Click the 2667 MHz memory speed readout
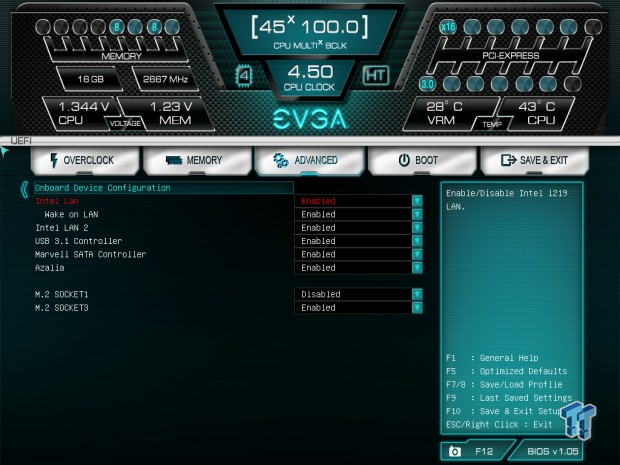 pyautogui.click(x=165, y=79)
